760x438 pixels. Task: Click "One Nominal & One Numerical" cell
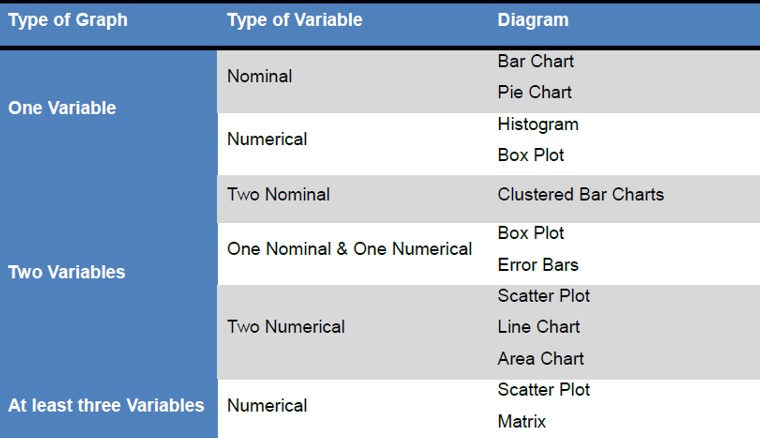pos(349,248)
